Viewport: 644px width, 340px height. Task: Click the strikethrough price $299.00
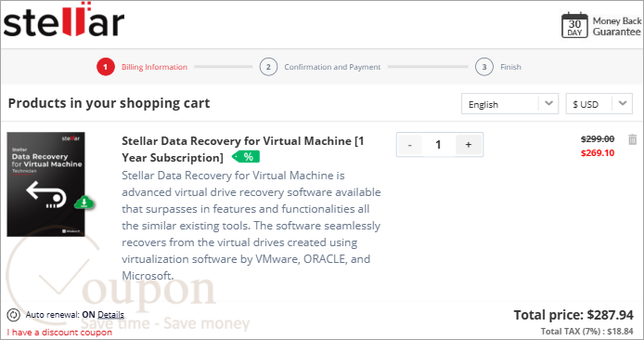click(x=598, y=139)
